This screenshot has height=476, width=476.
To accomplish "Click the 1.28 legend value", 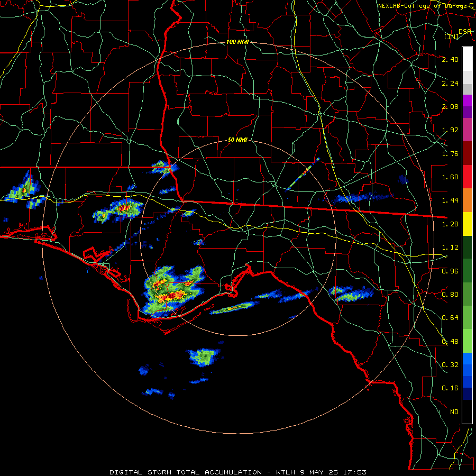I will point(450,224).
